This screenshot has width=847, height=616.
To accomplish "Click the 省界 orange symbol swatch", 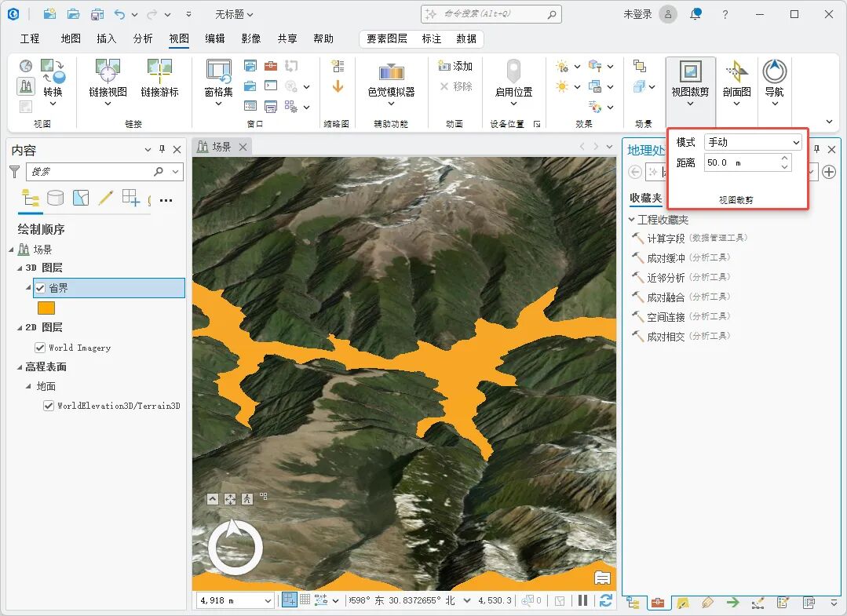I will pos(46,308).
